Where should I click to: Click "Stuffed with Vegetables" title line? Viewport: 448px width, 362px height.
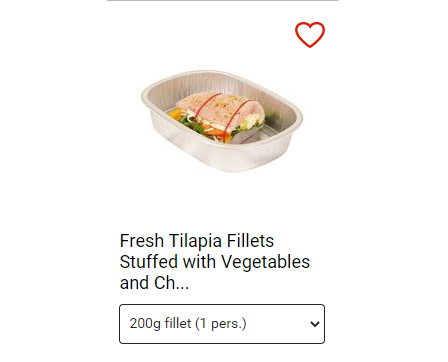tap(215, 262)
